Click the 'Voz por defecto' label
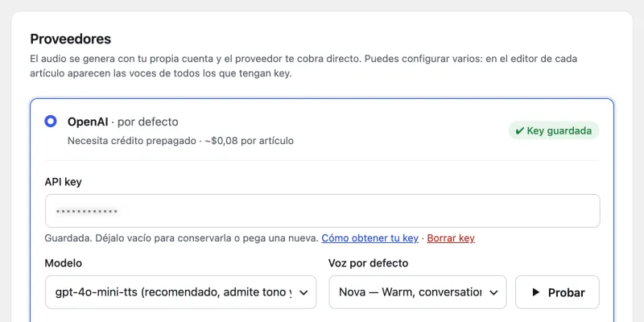Screen dimensions: 644x322 click(369, 263)
